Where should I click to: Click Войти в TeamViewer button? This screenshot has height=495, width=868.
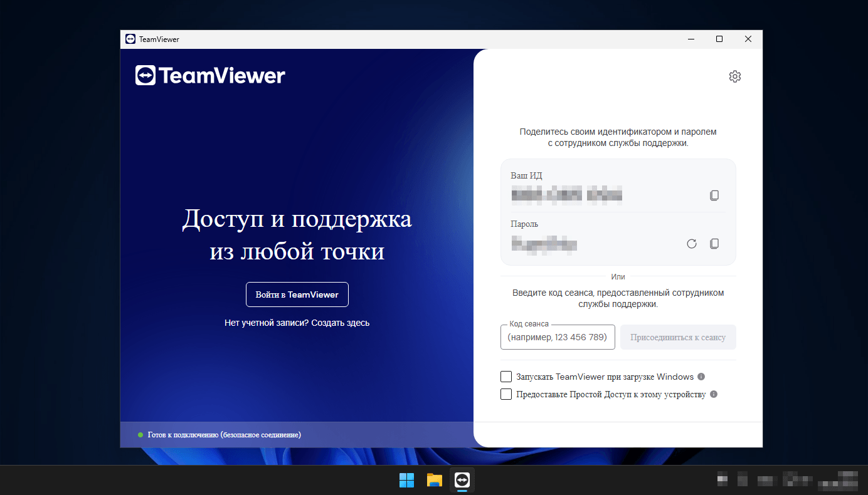click(297, 294)
